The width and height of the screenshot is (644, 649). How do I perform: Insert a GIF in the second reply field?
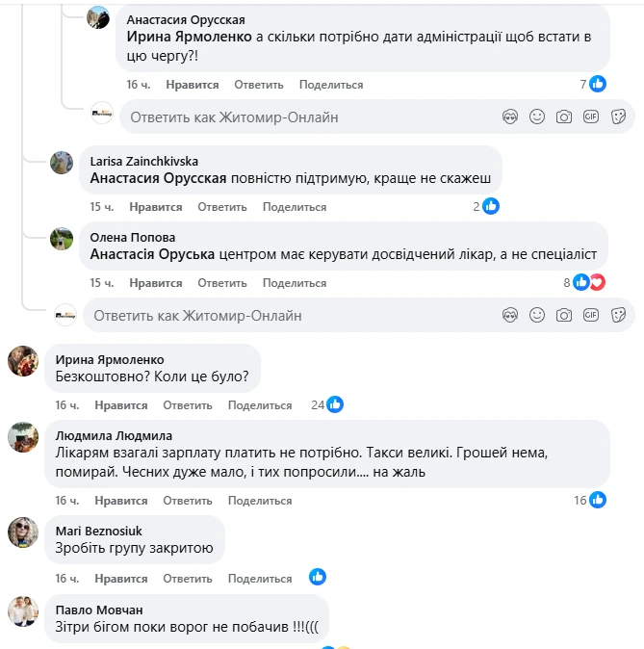click(x=591, y=316)
